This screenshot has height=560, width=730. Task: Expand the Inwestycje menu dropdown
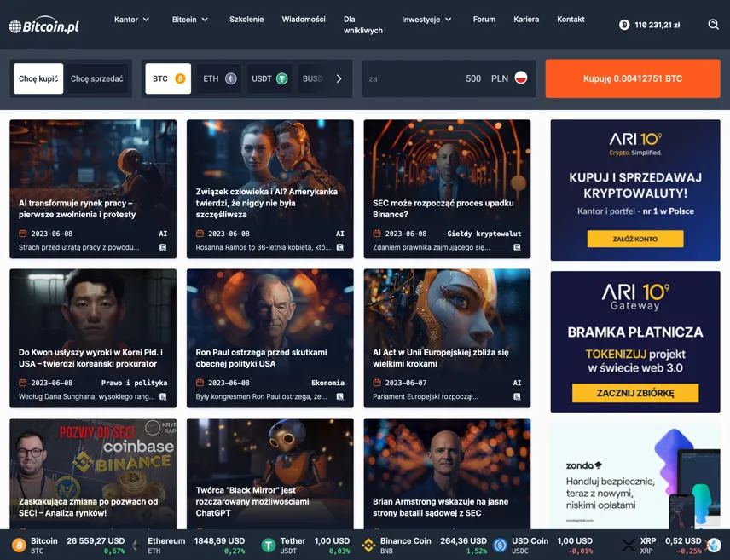pyautogui.click(x=426, y=20)
